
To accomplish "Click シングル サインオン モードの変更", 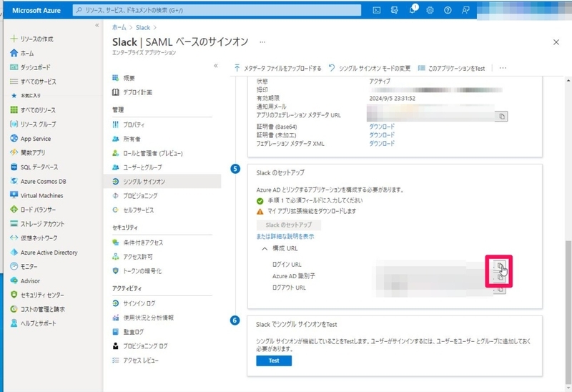I will point(370,68).
